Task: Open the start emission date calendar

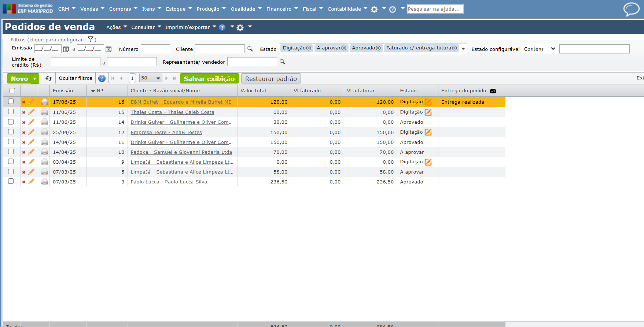Action: click(66, 49)
